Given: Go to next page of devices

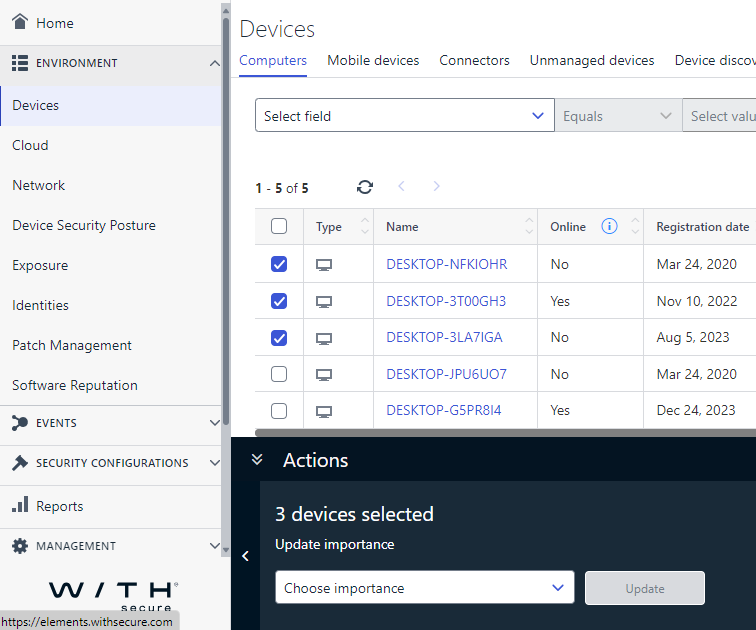Looking at the screenshot, I should [x=436, y=186].
